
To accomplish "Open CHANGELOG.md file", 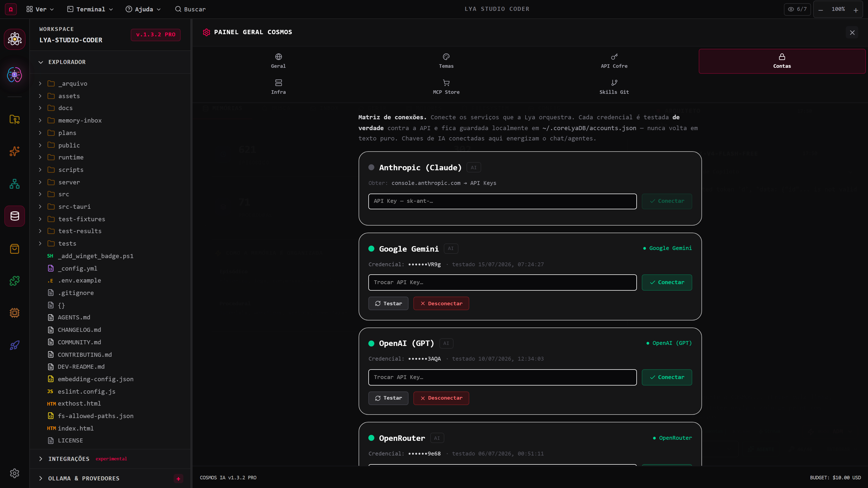I will pos(110,330).
